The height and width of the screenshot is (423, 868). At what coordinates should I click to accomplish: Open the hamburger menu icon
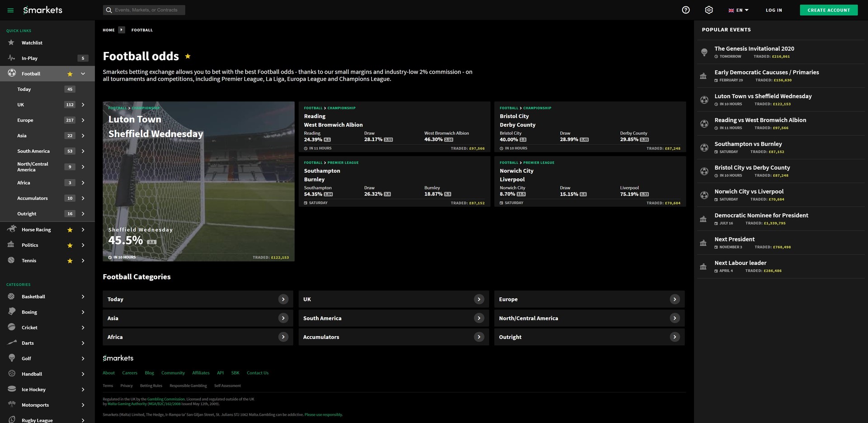click(11, 10)
